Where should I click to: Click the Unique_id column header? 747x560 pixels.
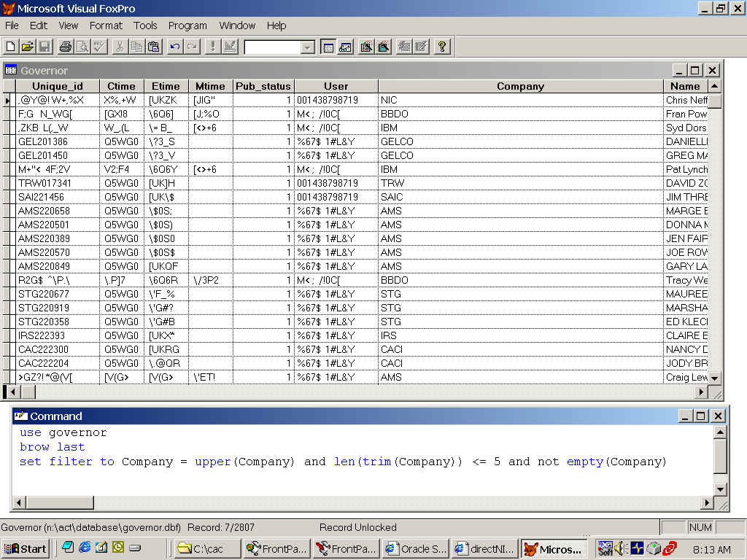[58, 86]
